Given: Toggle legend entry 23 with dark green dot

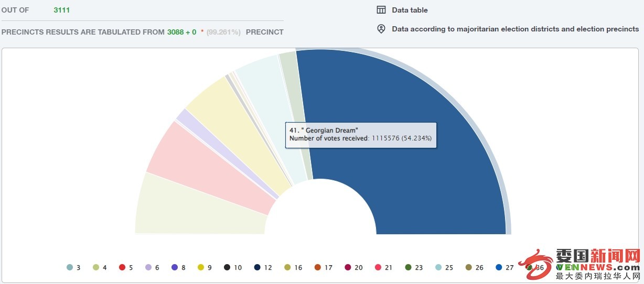Looking at the screenshot, I should pos(414,267).
